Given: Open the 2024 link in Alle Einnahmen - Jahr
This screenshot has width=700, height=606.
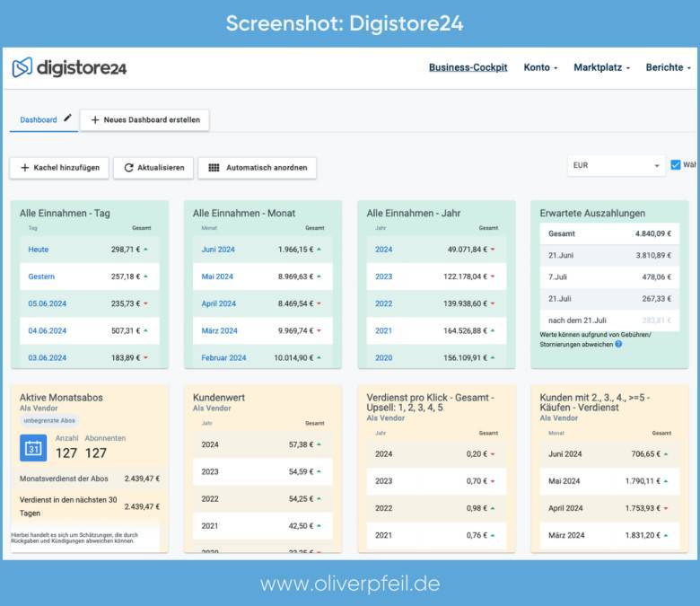Looking at the screenshot, I should point(383,250).
